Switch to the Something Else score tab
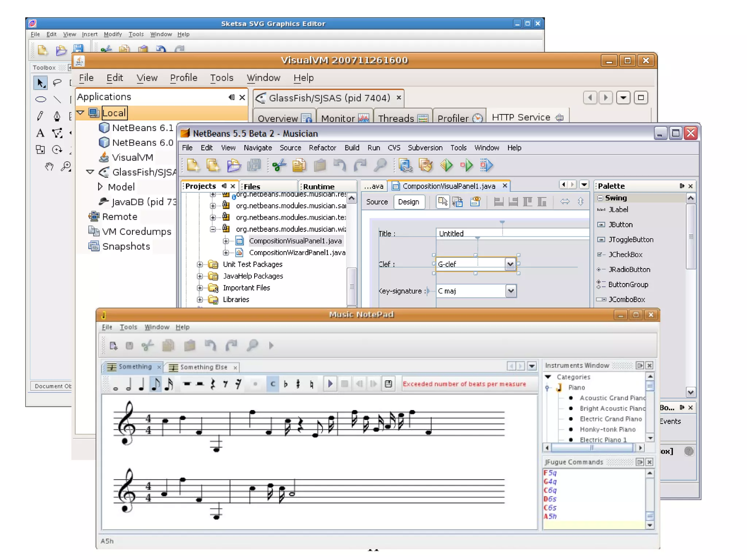 [202, 367]
